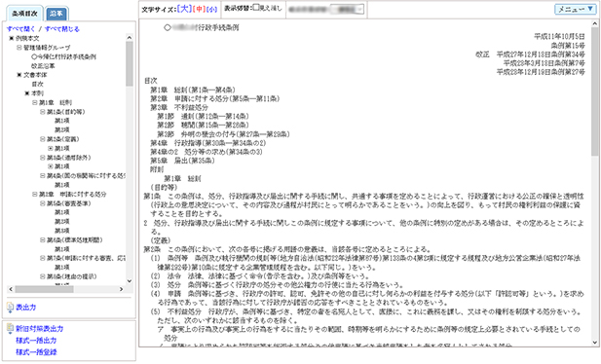Expand 第1項 under 第2条(定義)
The image size is (601, 364).
click(x=50, y=148)
